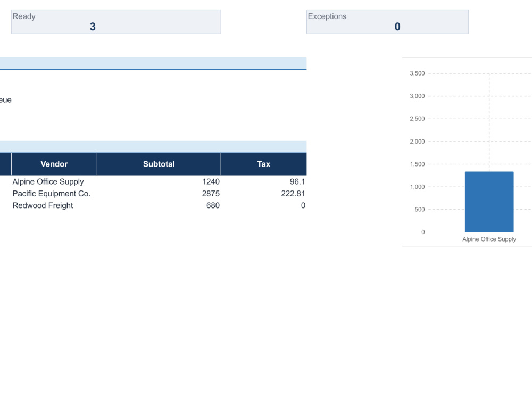This screenshot has height=399, width=532.
Task: Click the Tax column header
Action: [264, 164]
